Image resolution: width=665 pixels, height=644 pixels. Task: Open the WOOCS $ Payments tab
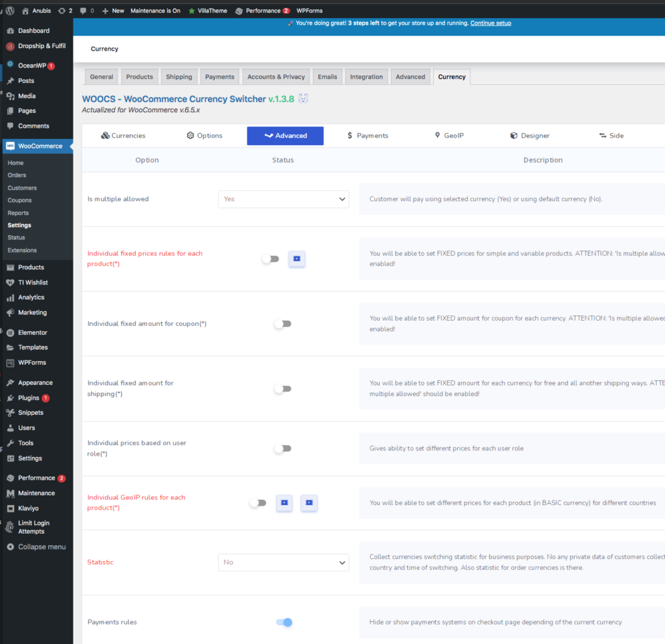coord(368,136)
